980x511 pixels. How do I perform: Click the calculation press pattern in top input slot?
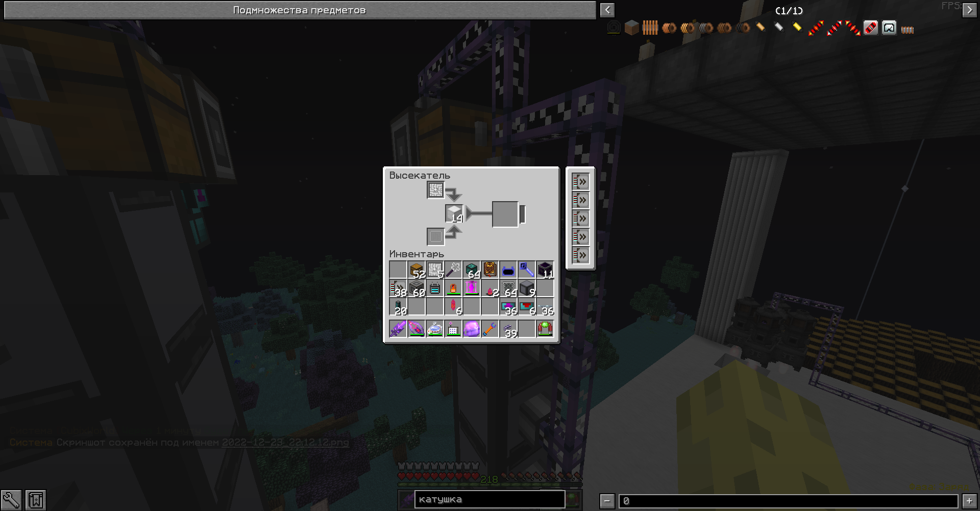tap(435, 190)
